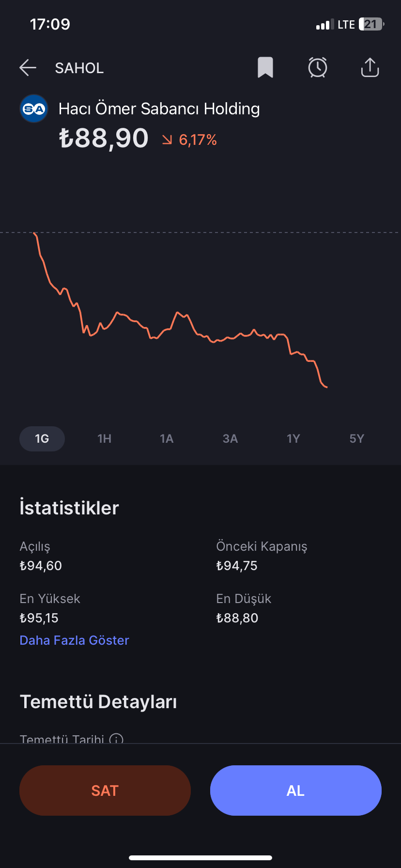The width and height of the screenshot is (401, 868).
Task: Tap the back arrow icon
Action: [x=28, y=68]
